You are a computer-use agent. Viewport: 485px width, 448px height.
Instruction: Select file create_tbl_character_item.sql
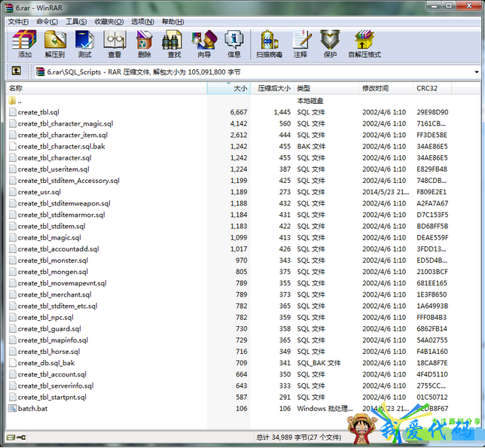point(63,135)
